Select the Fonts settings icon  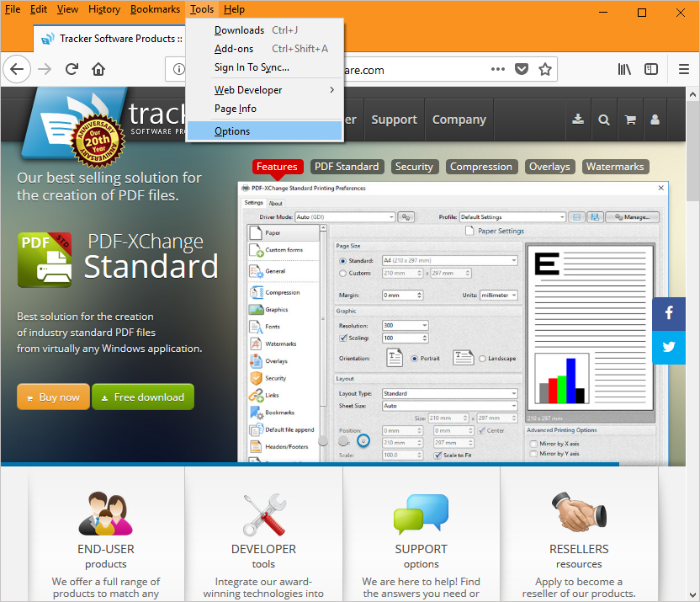255,327
